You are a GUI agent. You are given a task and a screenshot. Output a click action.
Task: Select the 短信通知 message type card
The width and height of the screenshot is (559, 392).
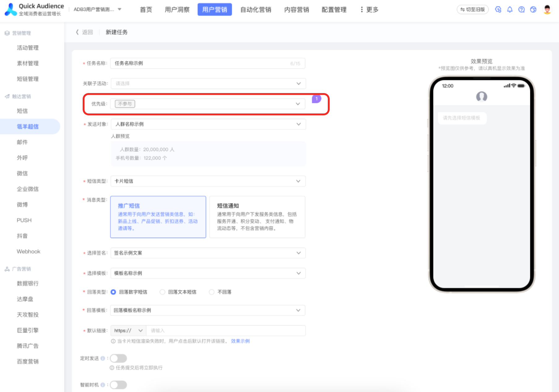tap(257, 217)
